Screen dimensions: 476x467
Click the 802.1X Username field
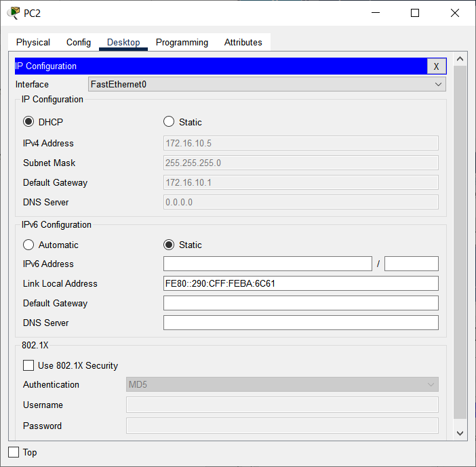[x=282, y=405]
